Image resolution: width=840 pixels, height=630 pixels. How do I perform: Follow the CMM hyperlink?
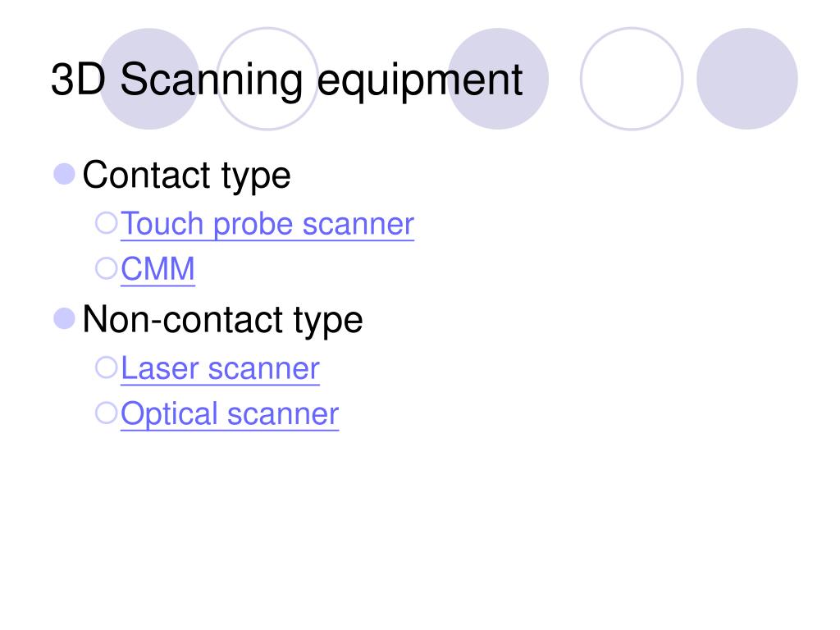coord(157,269)
